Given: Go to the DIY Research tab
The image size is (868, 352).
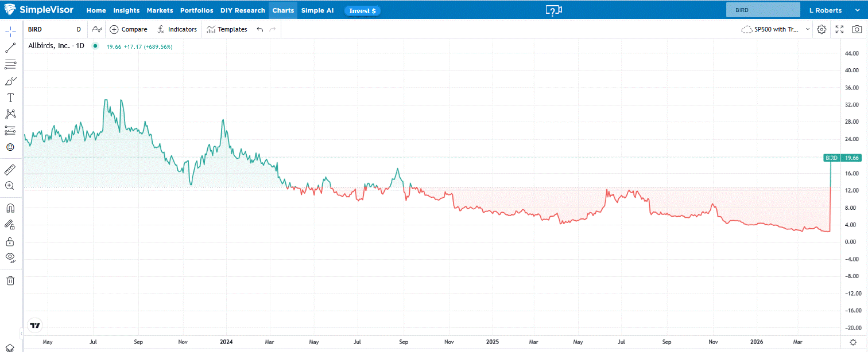Looking at the screenshot, I should (242, 10).
